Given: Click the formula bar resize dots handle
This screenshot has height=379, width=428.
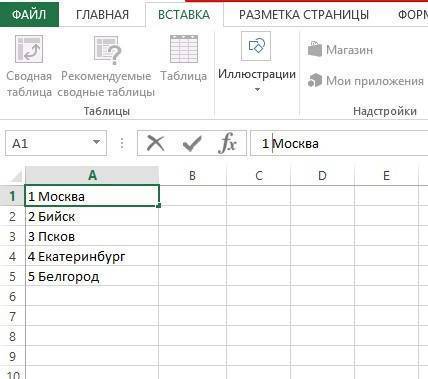Looking at the screenshot, I should tap(122, 144).
